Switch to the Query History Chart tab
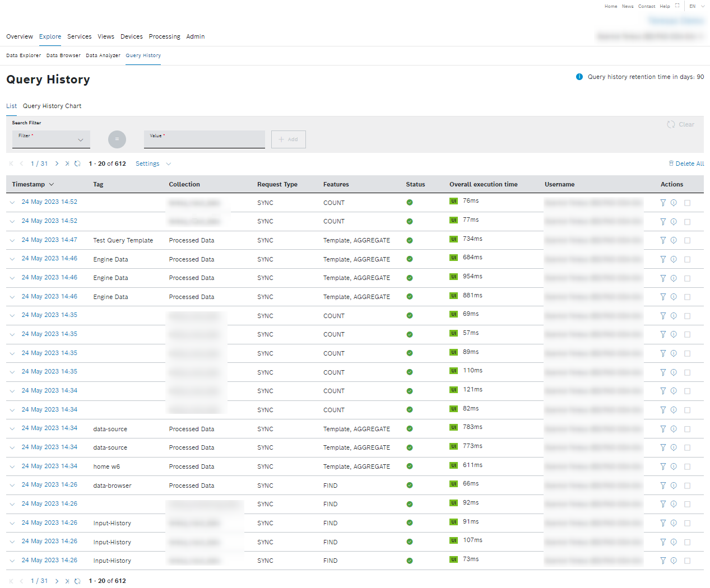Screen dimensions: 710x588 click(52, 106)
